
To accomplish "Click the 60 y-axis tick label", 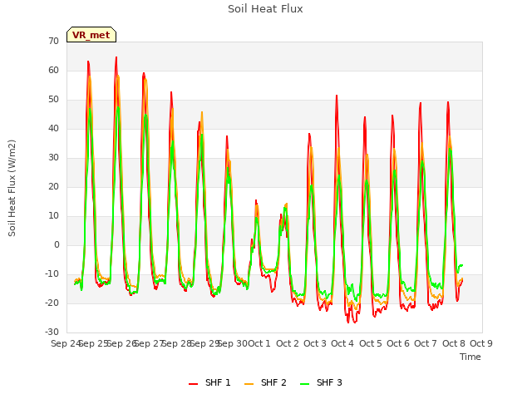I will 53,71.
